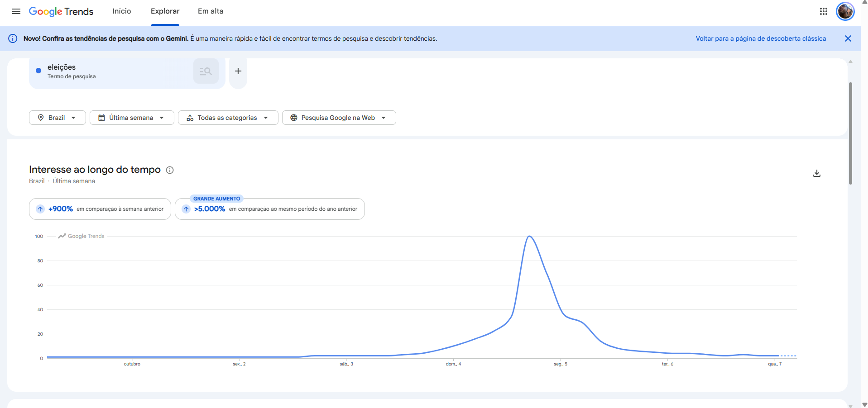Image resolution: width=868 pixels, height=408 pixels.
Task: Open Pesquisa Google na Web dropdown
Action: tap(339, 118)
